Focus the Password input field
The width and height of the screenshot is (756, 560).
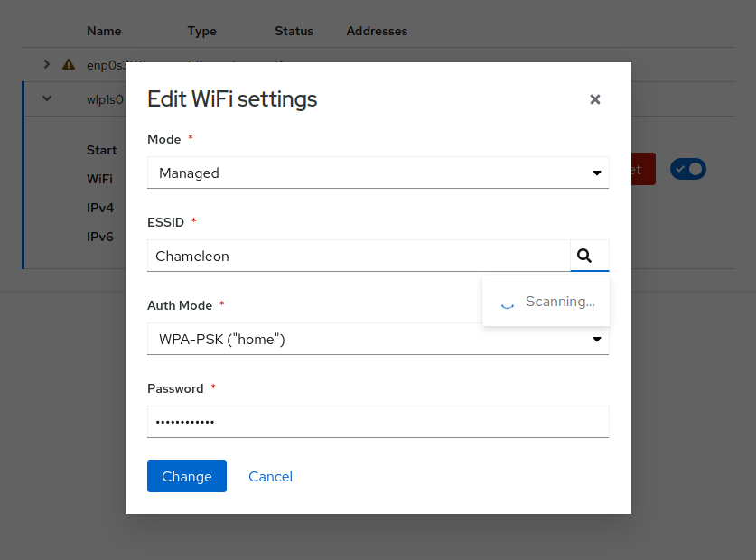[x=378, y=422]
